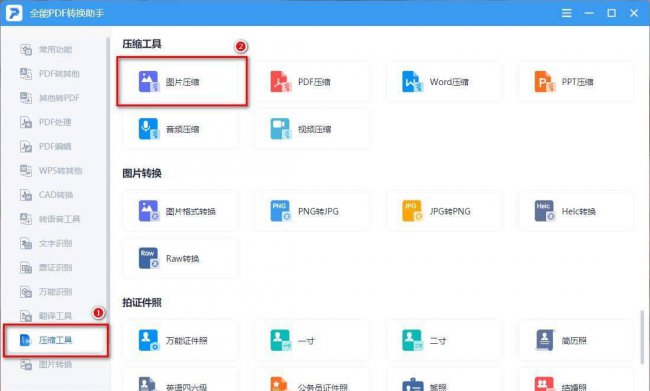This screenshot has width=650, height=391.
Task: Select the 压缩工具 sidebar entry
Action: [x=56, y=340]
